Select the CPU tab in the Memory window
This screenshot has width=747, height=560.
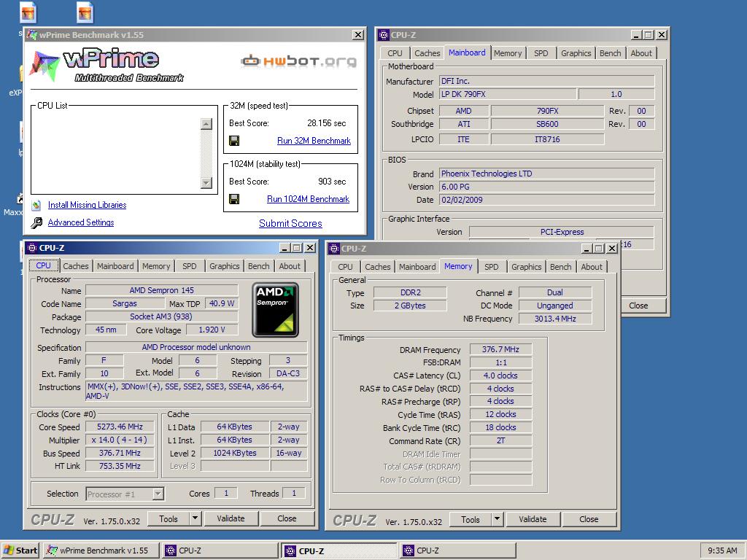tap(345, 267)
